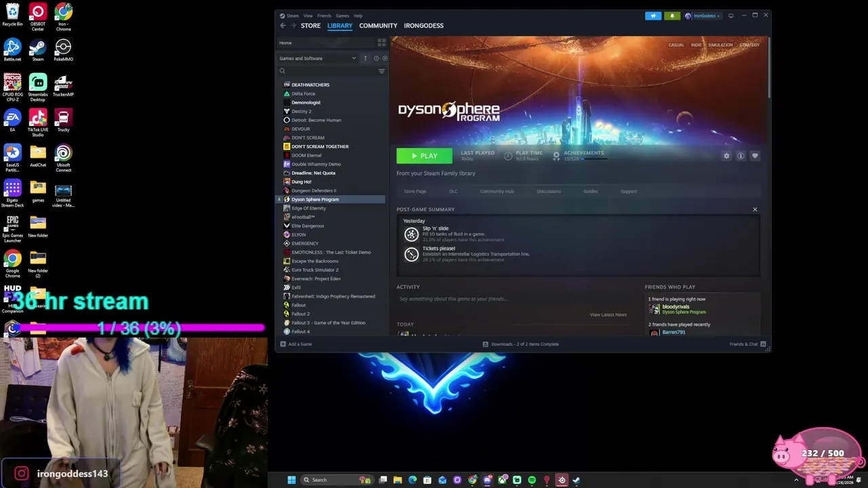
Task: Switch to the STORE tab
Action: click(x=311, y=26)
